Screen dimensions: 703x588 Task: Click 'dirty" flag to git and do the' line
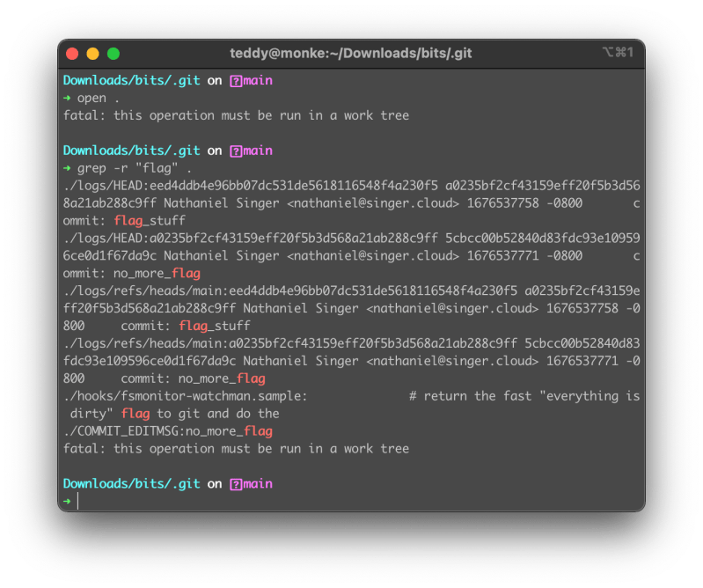(174, 414)
